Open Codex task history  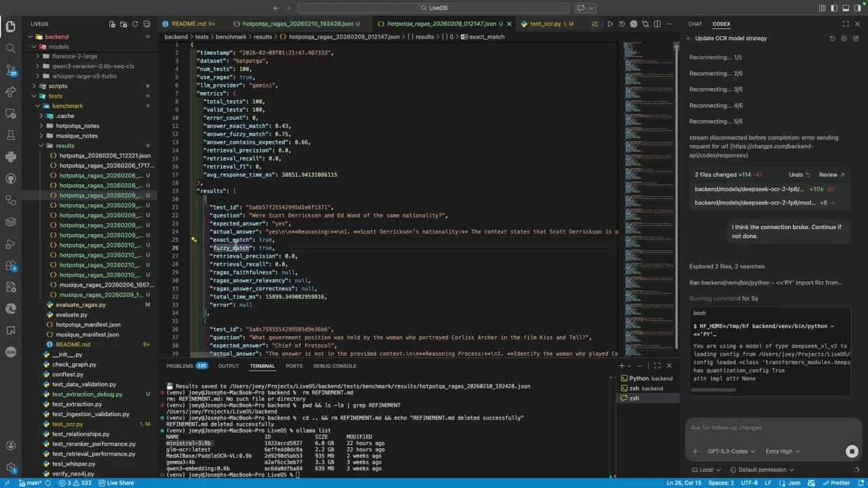coord(832,39)
